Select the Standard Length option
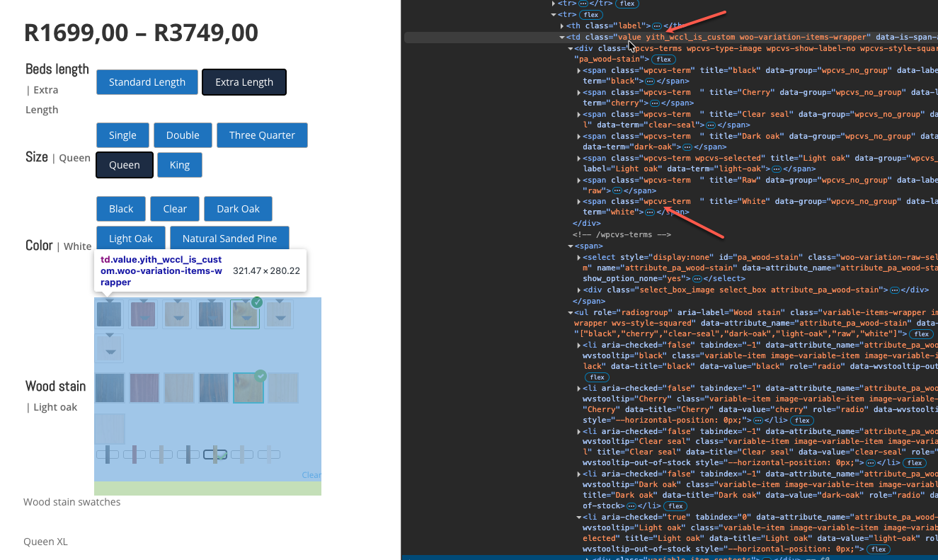The width and height of the screenshot is (938, 560). click(147, 82)
